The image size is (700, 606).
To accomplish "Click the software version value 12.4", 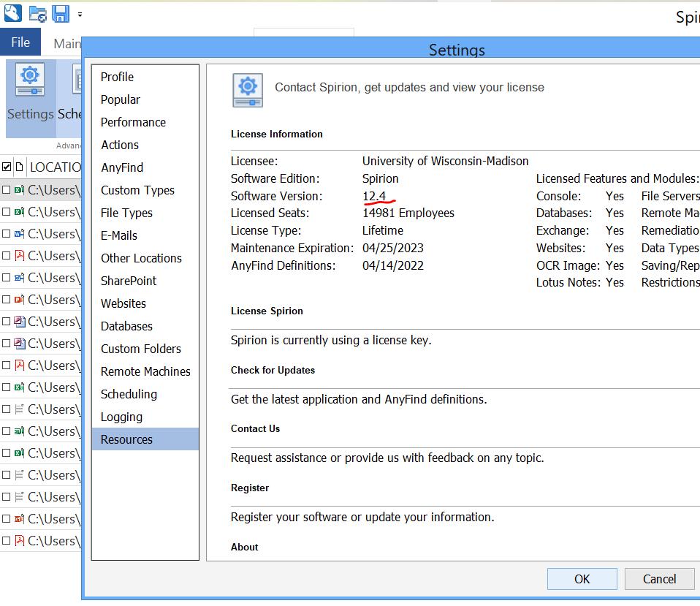I will (374, 196).
